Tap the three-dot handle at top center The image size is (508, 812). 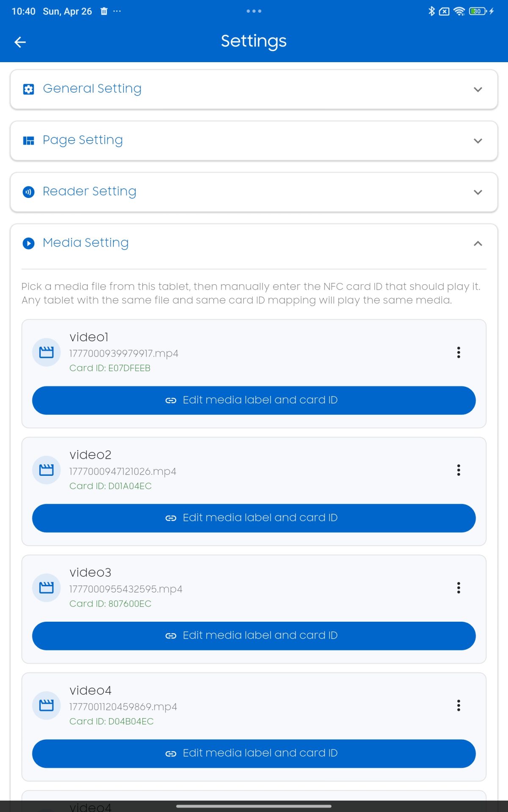click(254, 11)
